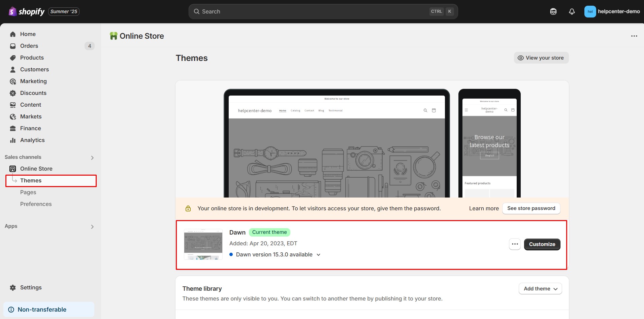Click the Analytics bar chart icon
This screenshot has width=644, height=319.
click(x=13, y=140)
